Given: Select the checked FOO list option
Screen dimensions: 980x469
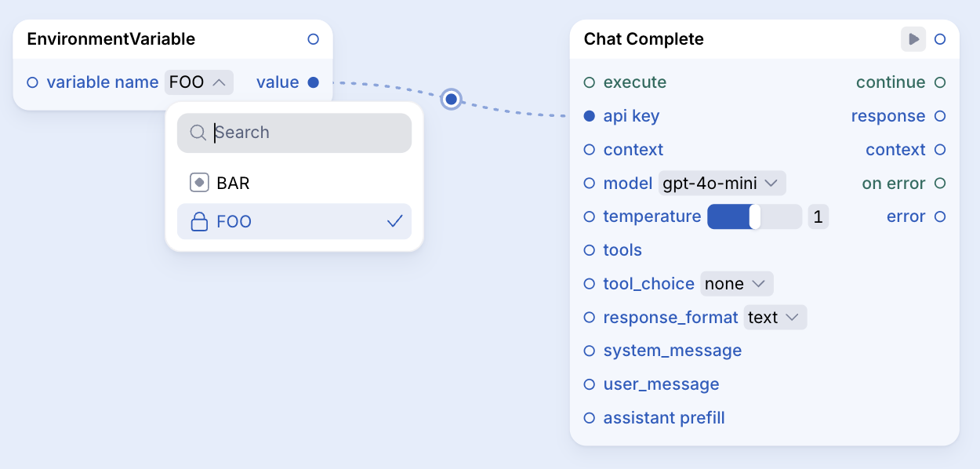Looking at the screenshot, I should point(294,222).
